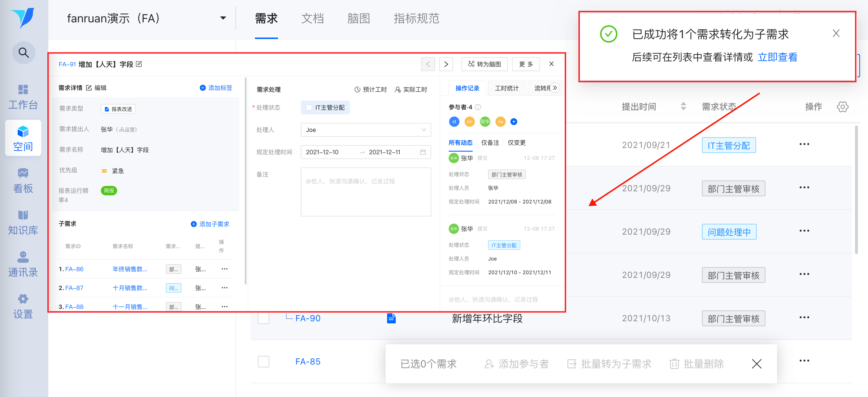Toggle the IT主管分配 status checkbox

pyautogui.click(x=309, y=108)
